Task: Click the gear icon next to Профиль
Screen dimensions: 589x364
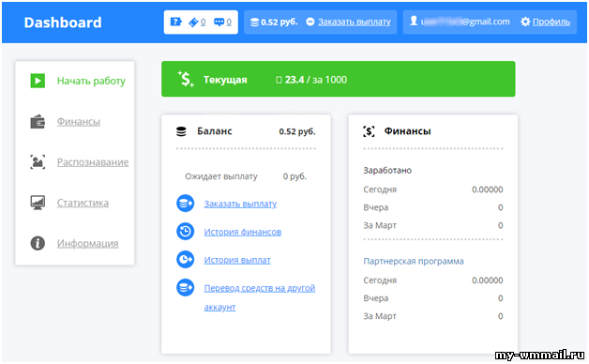Action: (x=525, y=22)
